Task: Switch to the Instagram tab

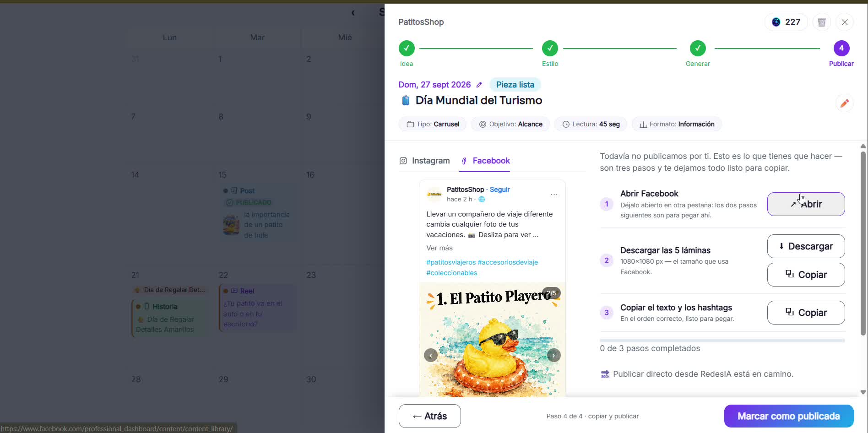Action: click(x=425, y=161)
